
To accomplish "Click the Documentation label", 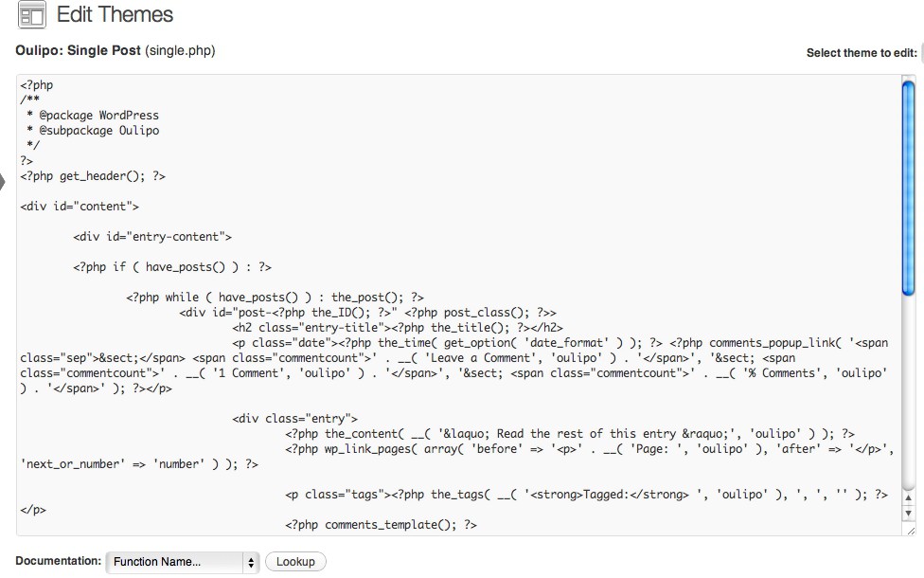I will tap(58, 561).
